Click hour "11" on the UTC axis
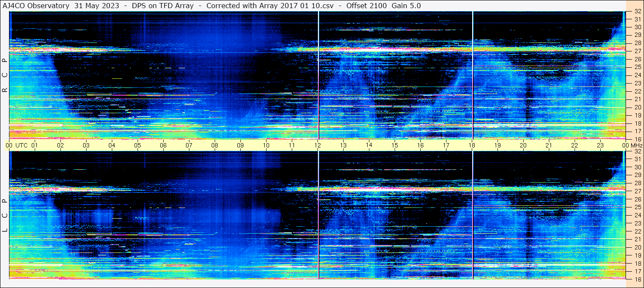The width and height of the screenshot is (644, 288). (292, 145)
